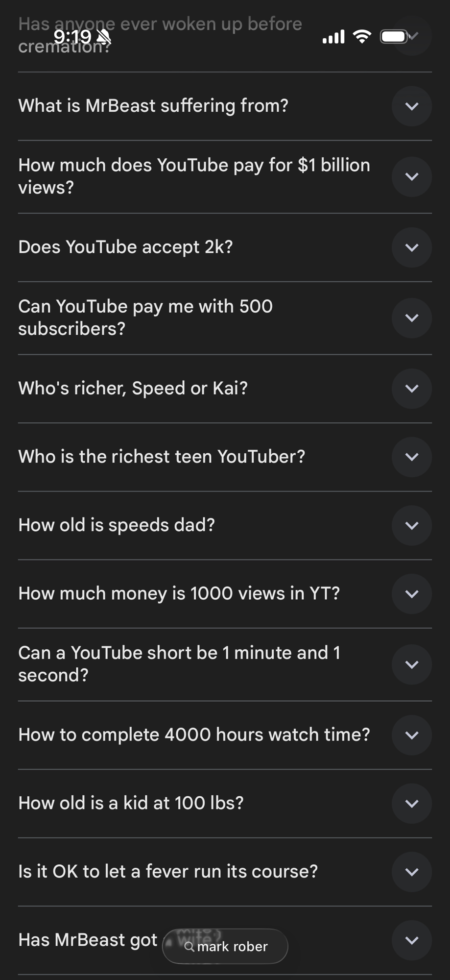Screen dimensions: 450x980
Task: Tap search magnifier icon in mark rober pill
Action: (x=189, y=947)
